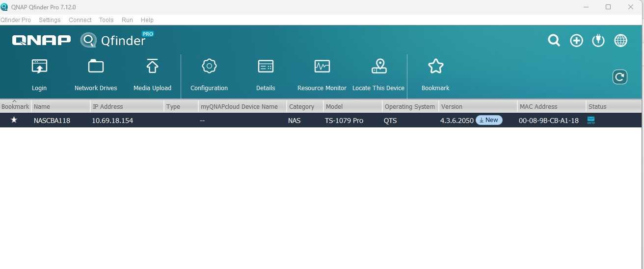
Task: Open the Qfinder Pro menu
Action: click(15, 20)
